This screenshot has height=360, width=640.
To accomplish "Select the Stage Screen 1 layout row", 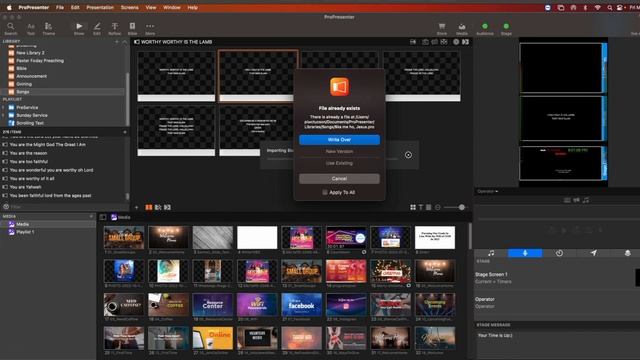I will pyautogui.click(x=557, y=278).
